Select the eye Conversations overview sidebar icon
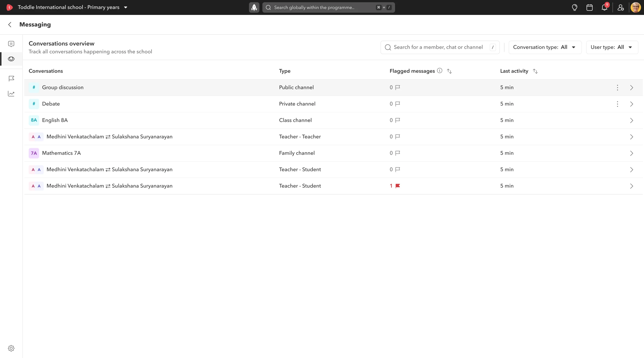644x358 pixels. point(11,59)
